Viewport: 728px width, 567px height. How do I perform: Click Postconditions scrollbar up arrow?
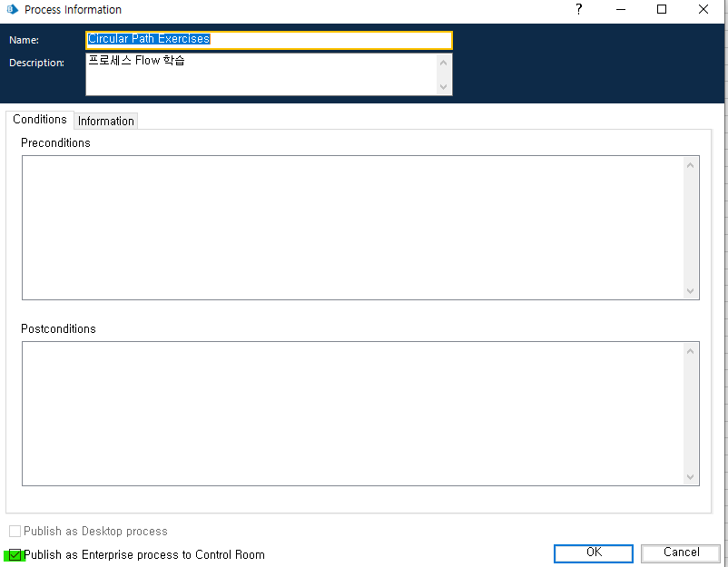tap(691, 351)
